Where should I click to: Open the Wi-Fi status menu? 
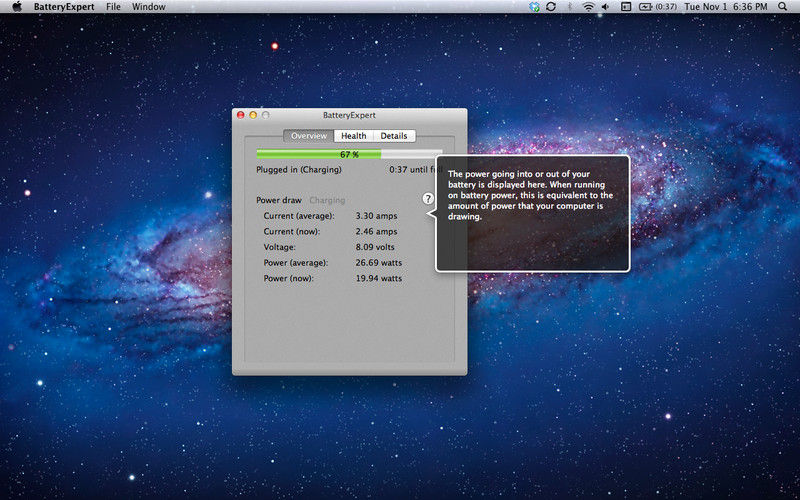pos(588,7)
